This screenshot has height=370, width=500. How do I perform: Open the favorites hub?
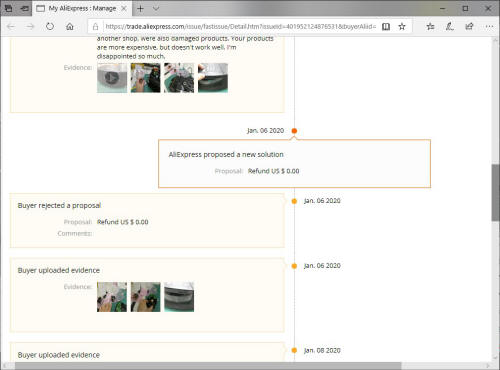tap(430, 27)
